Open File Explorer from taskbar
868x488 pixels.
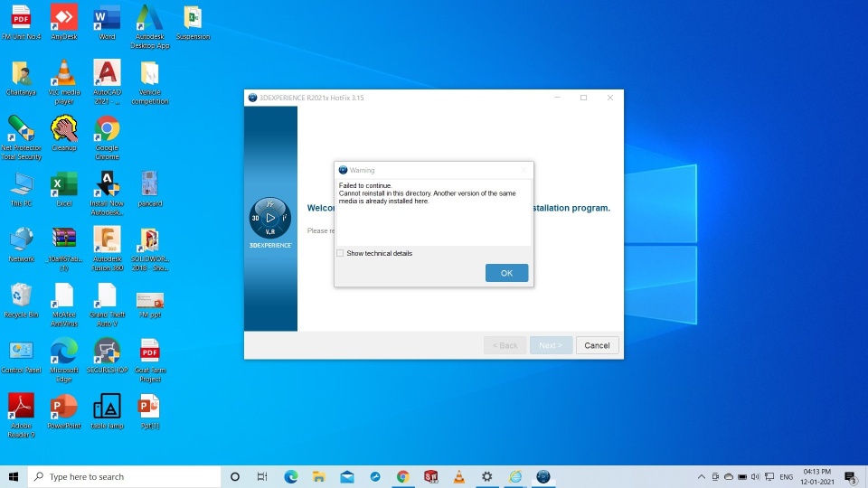(319, 476)
